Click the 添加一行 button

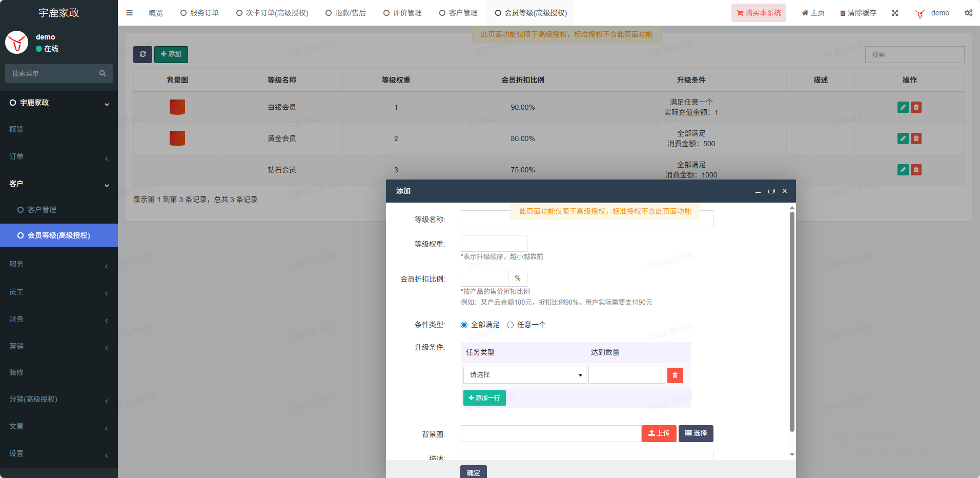484,398
